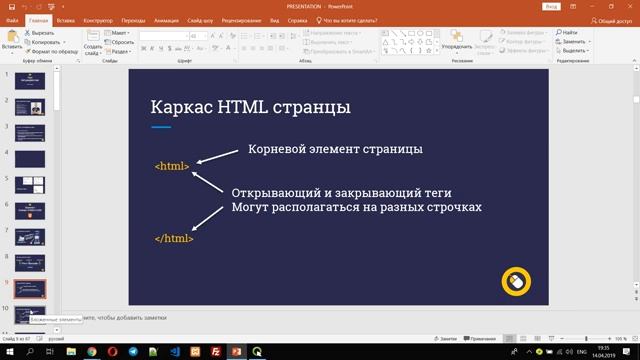
Task: Switch to Normal view icon in status bar
Action: tap(509, 339)
